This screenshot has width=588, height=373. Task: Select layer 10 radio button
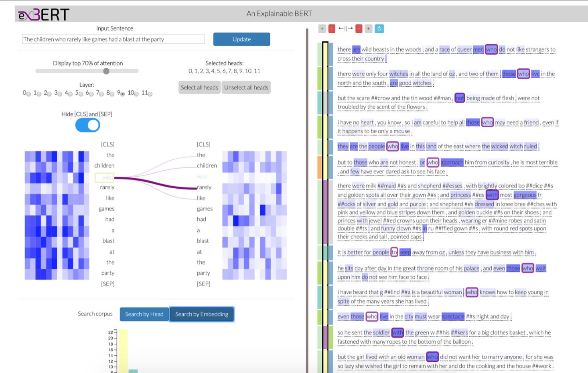click(x=136, y=94)
